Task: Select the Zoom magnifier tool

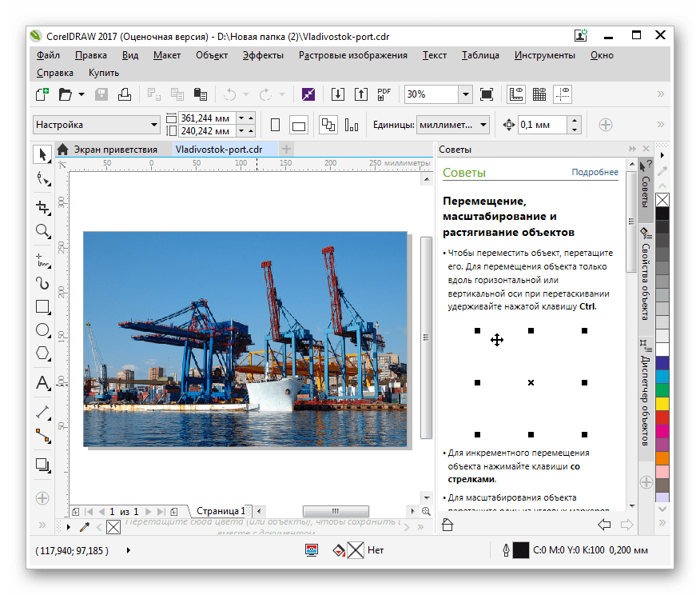Action: coord(43,232)
